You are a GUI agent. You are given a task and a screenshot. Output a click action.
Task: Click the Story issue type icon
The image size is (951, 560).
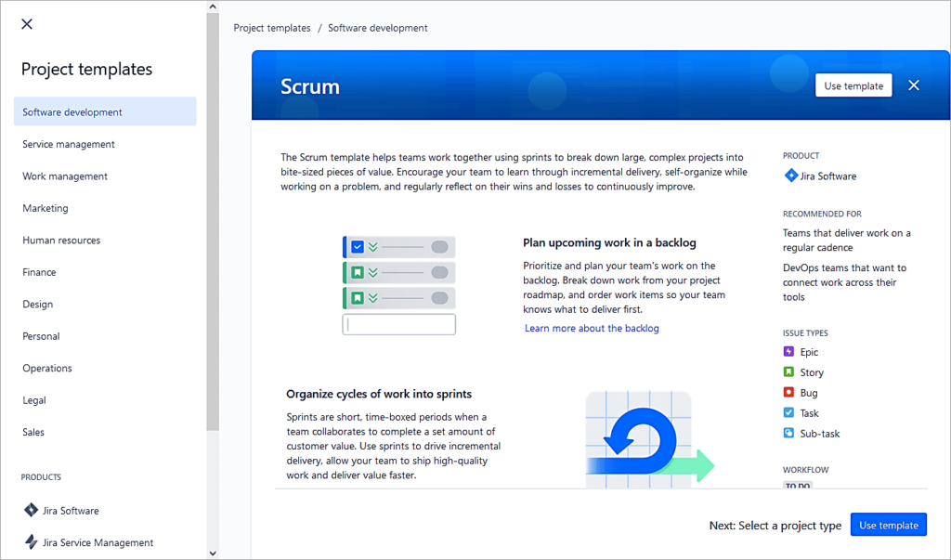point(788,371)
